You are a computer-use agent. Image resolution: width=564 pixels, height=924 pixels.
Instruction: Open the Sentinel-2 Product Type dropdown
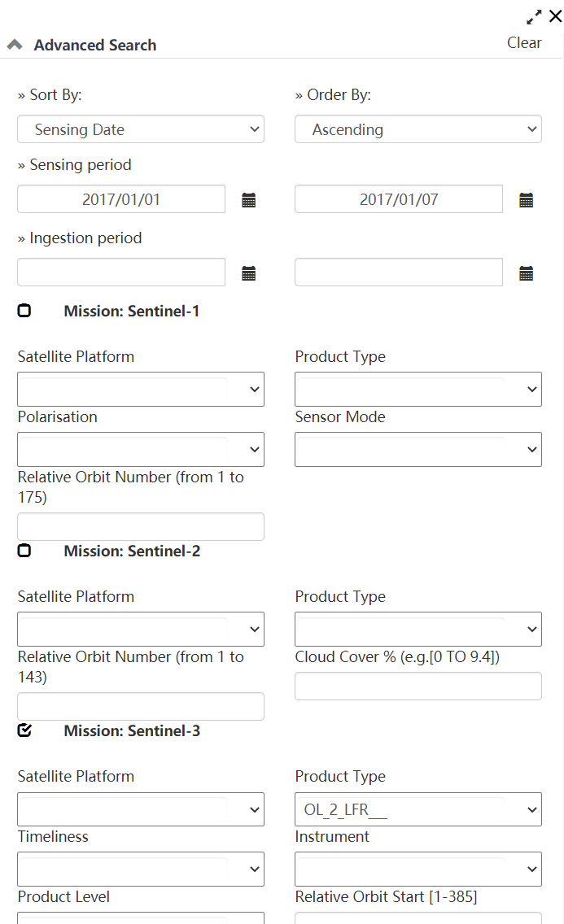pyautogui.click(x=418, y=629)
